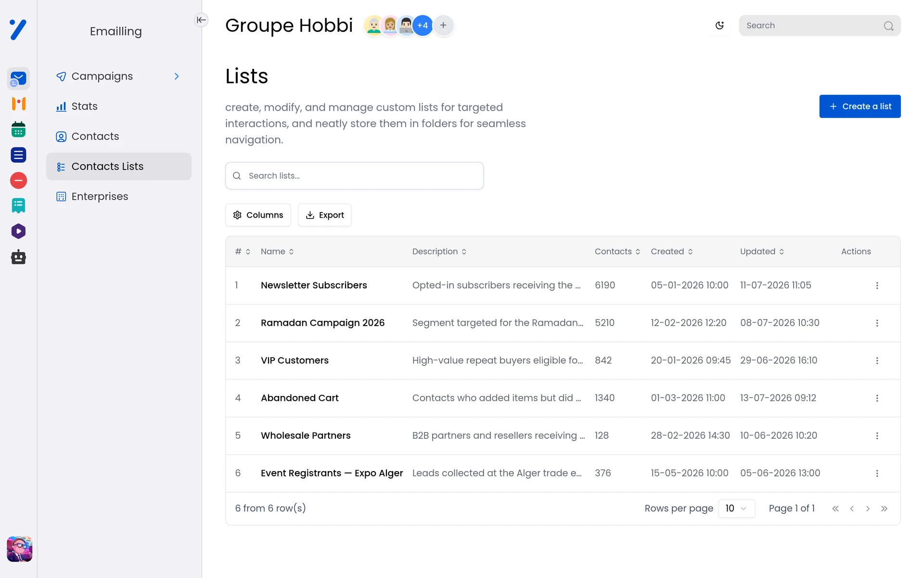Toggle dark mode moon icon
Screen dimensions: 924x578
point(719,26)
